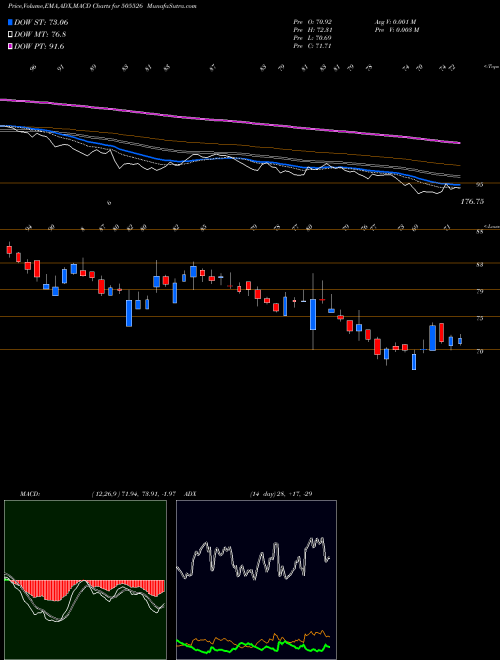This screenshot has width=500, height=660.
Task: Open the dark blue ADX indicator panel
Action: point(256,580)
